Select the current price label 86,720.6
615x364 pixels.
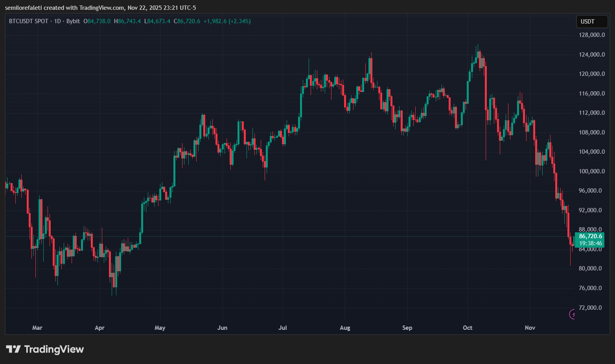(590, 236)
